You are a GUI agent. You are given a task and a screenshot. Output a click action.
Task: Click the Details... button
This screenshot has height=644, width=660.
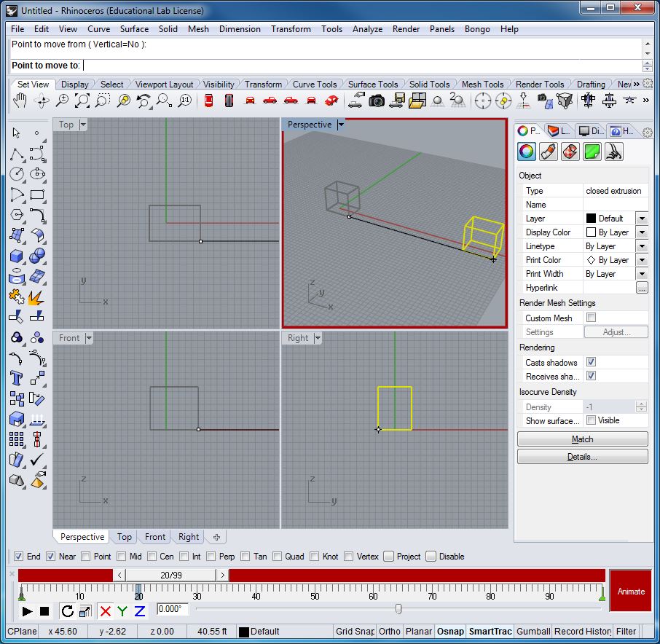(582, 457)
